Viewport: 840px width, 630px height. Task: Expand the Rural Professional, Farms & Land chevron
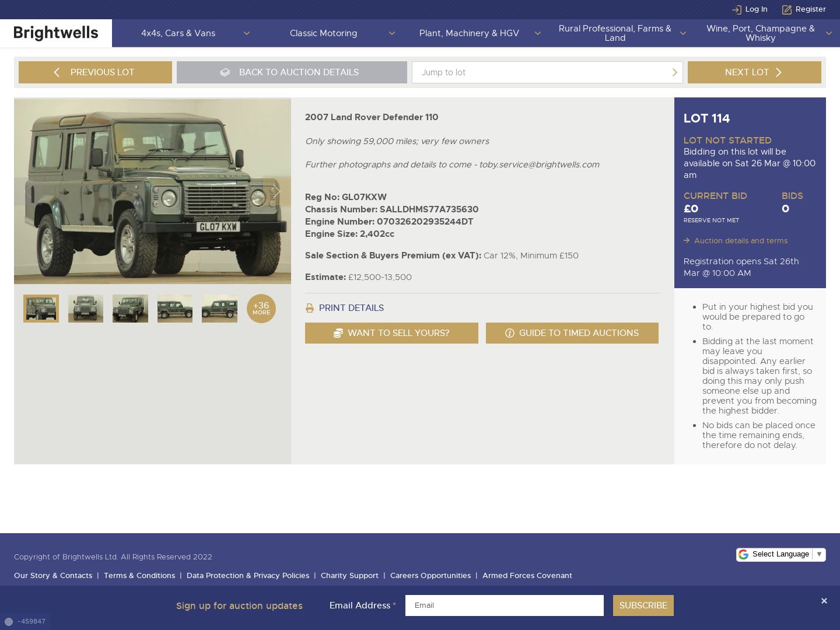point(683,33)
